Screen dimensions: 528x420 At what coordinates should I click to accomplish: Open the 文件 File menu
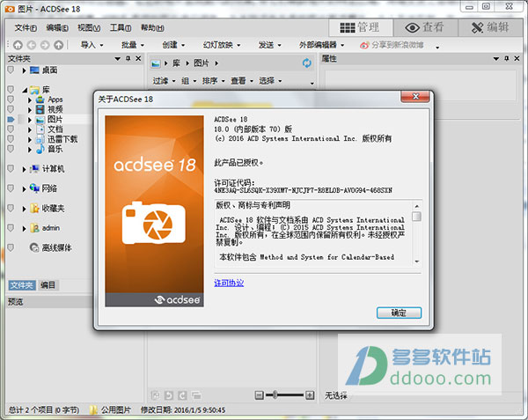26,27
